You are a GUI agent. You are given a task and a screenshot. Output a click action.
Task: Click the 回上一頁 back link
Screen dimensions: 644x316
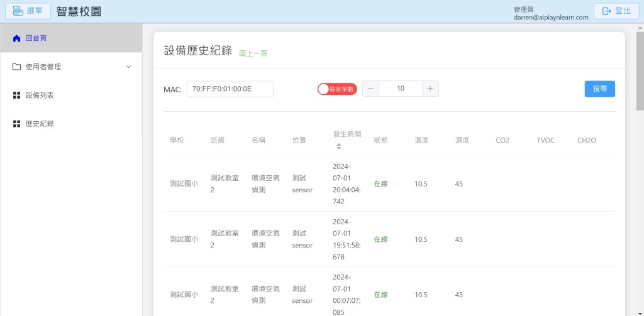click(x=253, y=53)
